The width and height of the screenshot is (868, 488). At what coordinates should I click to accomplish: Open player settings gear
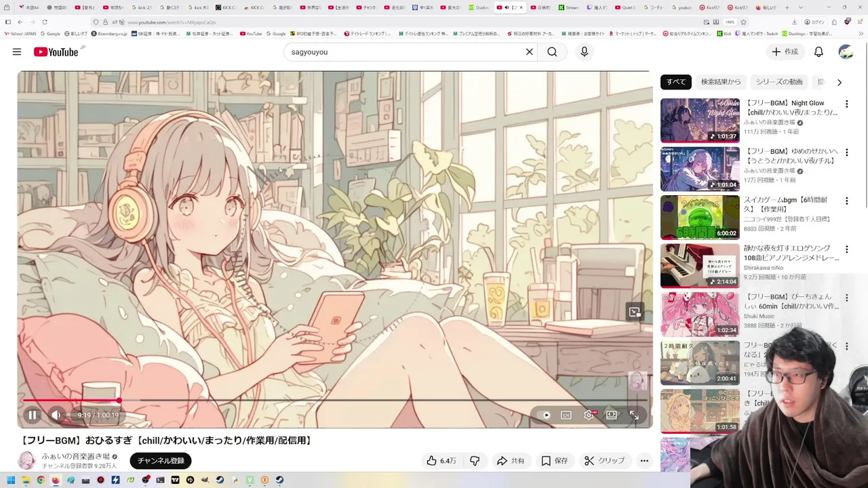coord(589,415)
